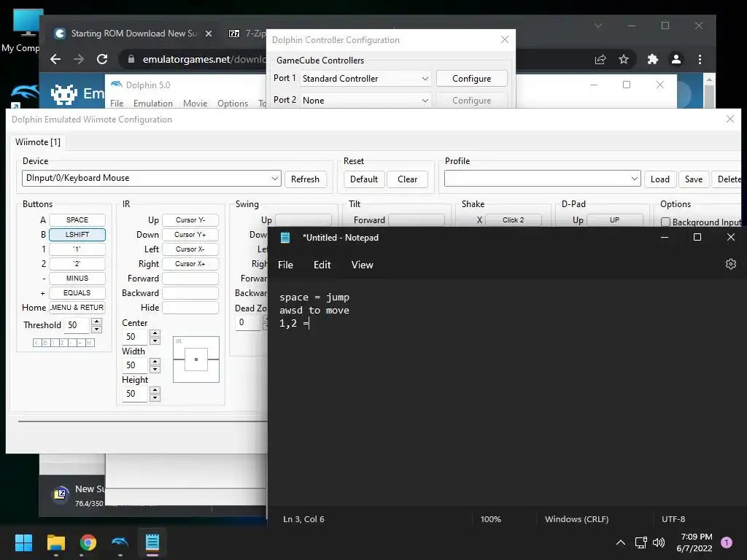The width and height of the screenshot is (747, 560).
Task: Open Notepad settings gear icon
Action: (730, 264)
